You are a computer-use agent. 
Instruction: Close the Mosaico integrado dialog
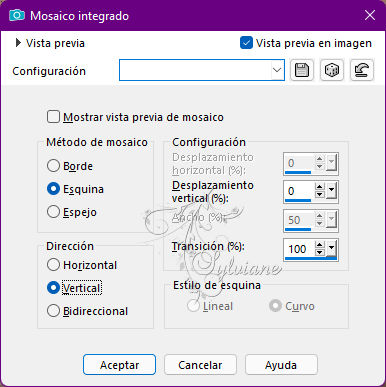370,15
